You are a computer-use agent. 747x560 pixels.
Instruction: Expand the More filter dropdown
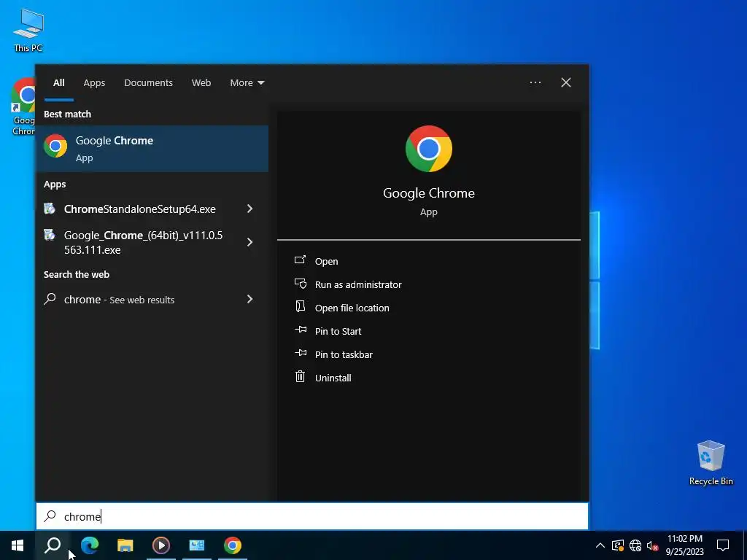click(247, 82)
